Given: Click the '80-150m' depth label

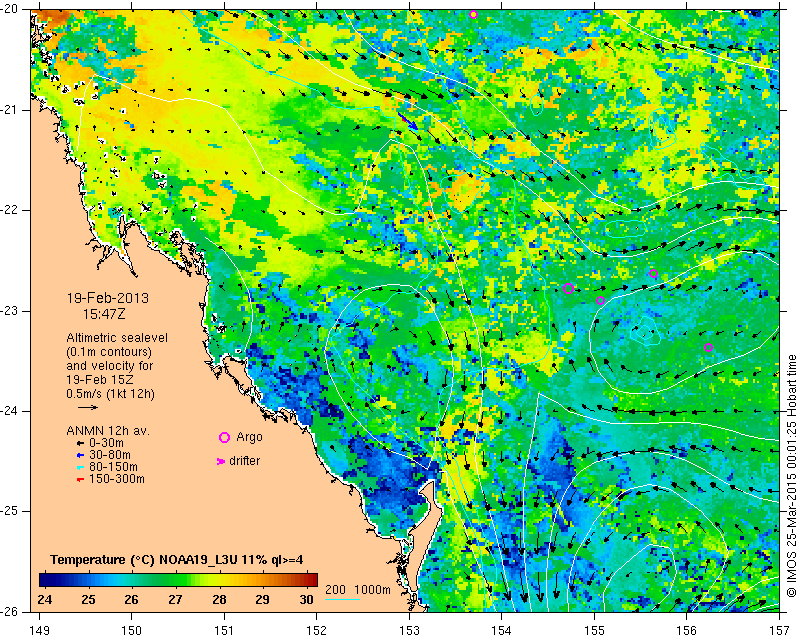Looking at the screenshot, I should [x=113, y=467].
